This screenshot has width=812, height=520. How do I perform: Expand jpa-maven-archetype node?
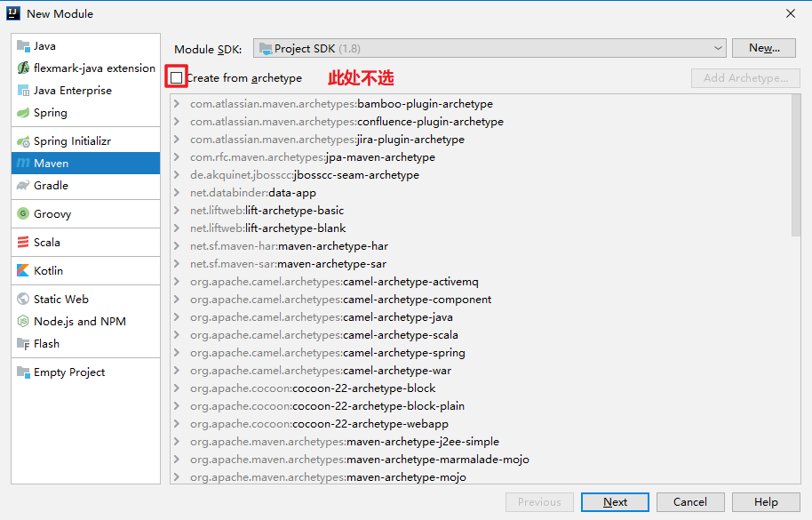(x=177, y=157)
